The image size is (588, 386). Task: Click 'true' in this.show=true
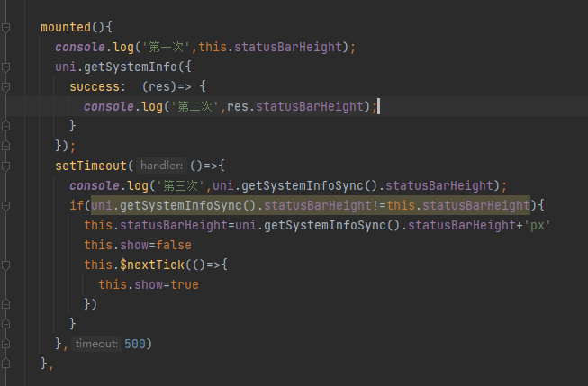point(185,285)
